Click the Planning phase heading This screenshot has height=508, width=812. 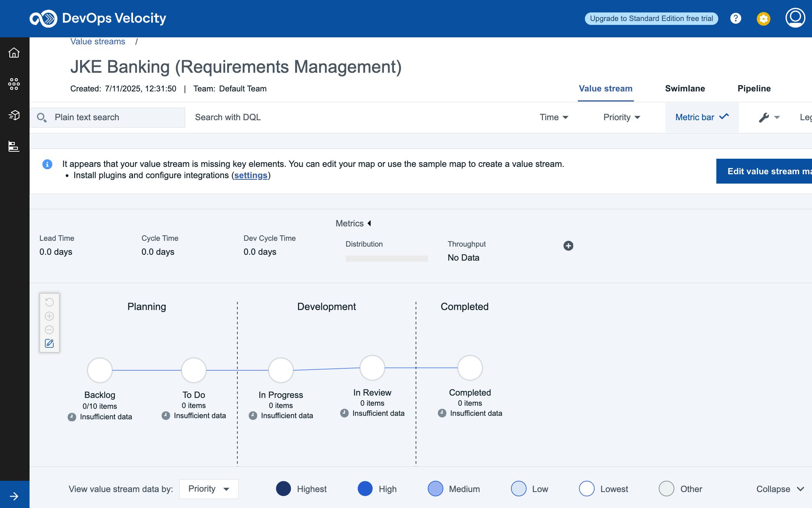point(147,307)
